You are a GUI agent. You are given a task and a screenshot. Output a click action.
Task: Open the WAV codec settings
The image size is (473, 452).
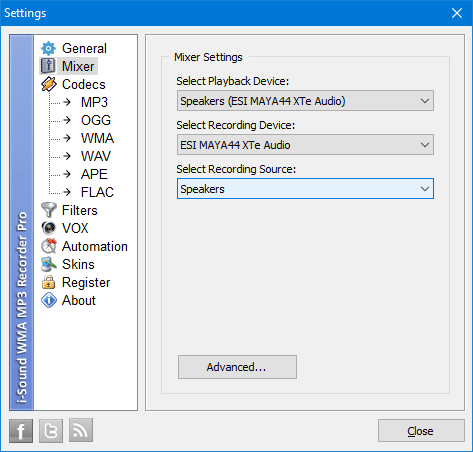[x=96, y=156]
